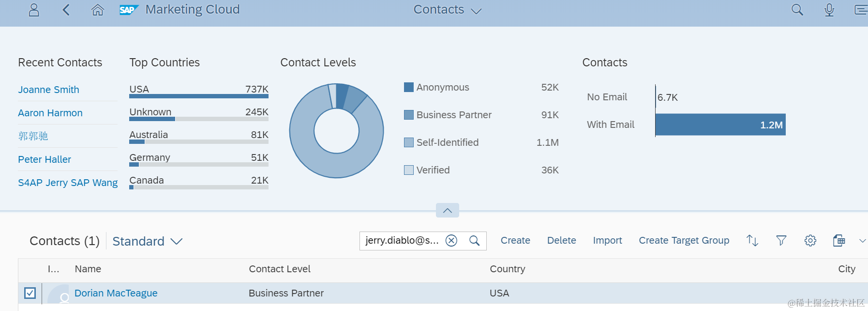This screenshot has height=311, width=868.
Task: Click the Create button
Action: click(515, 240)
